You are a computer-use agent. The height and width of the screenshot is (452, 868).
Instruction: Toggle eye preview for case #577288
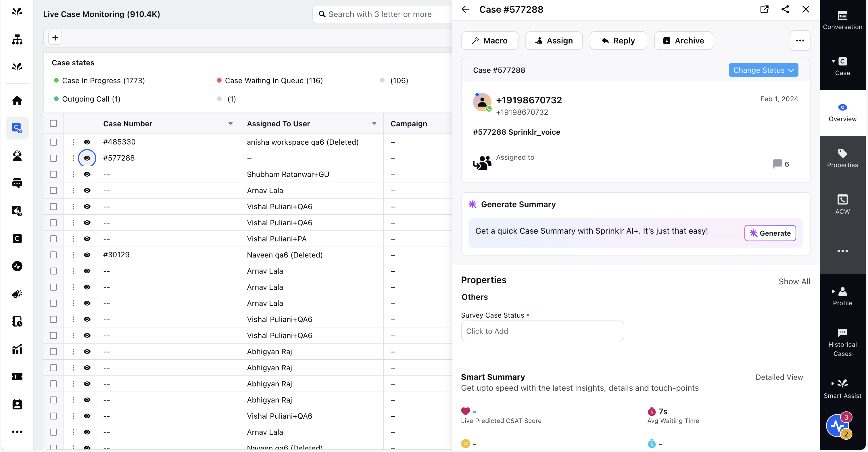[x=87, y=158]
